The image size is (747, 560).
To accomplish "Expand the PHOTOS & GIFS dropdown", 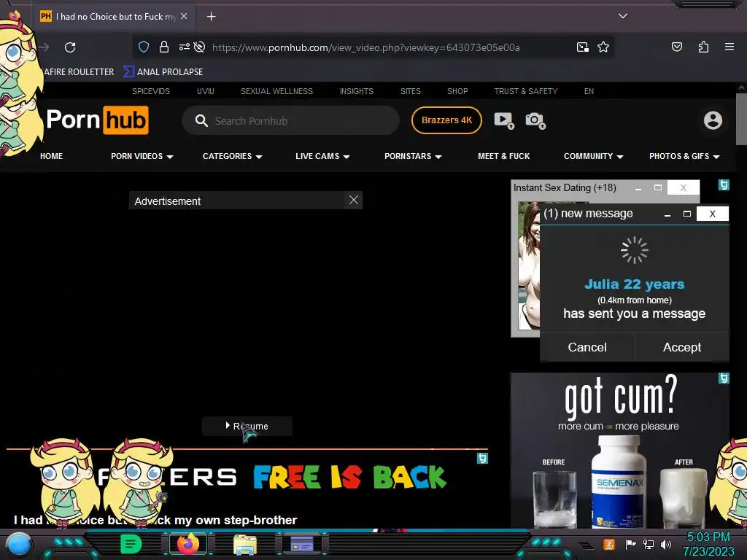I will tap(684, 156).
